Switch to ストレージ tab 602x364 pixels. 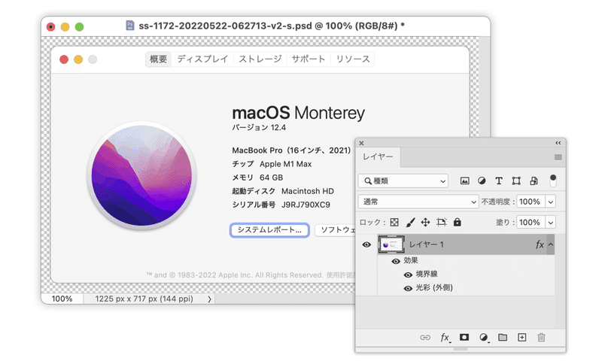260,59
